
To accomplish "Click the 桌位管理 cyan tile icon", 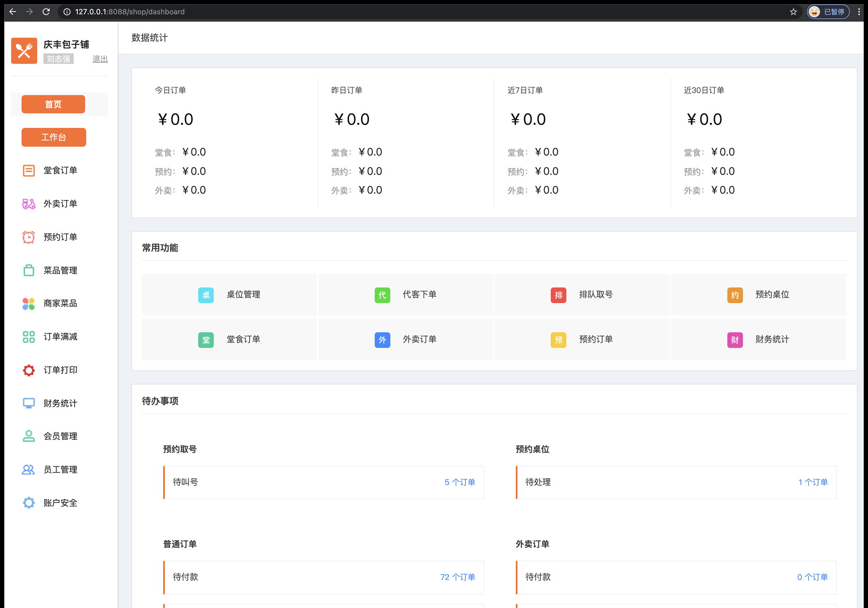I will coord(206,295).
